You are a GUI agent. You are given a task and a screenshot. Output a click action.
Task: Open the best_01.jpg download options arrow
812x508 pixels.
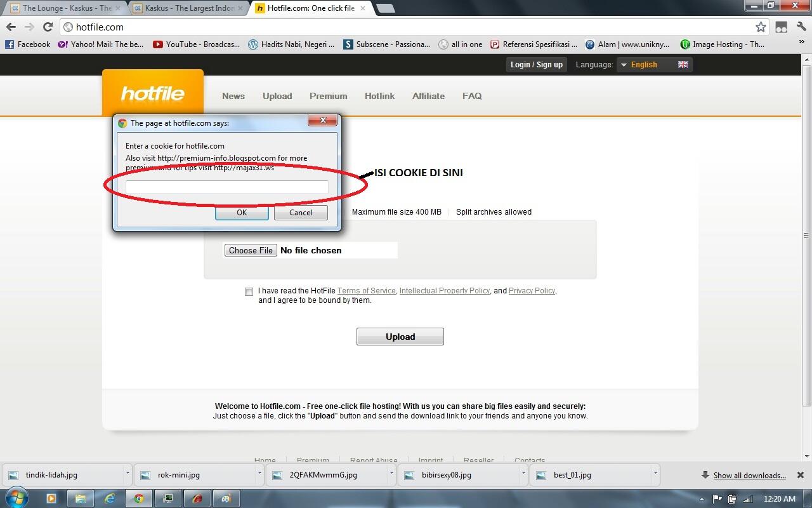tap(655, 474)
